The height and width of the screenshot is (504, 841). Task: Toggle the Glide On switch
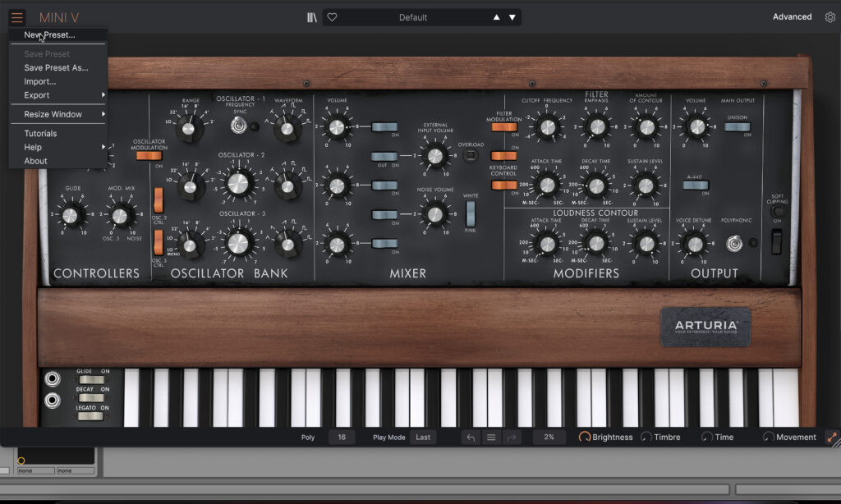pos(91,379)
